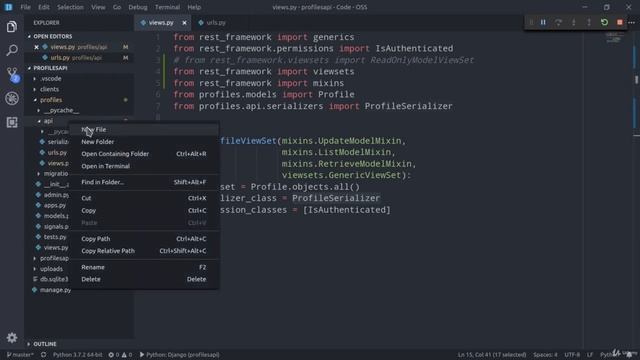Open db.sqlite3 in file explorer
The image size is (640, 360).
point(54,279)
